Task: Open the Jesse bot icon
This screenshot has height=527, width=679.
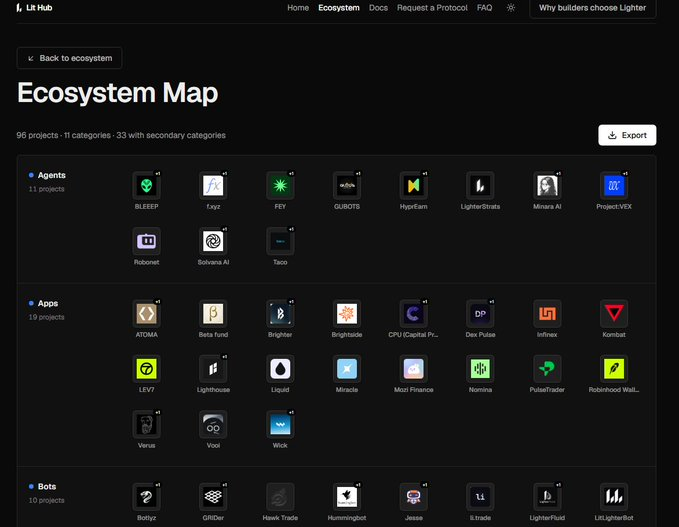Action: click(x=414, y=497)
